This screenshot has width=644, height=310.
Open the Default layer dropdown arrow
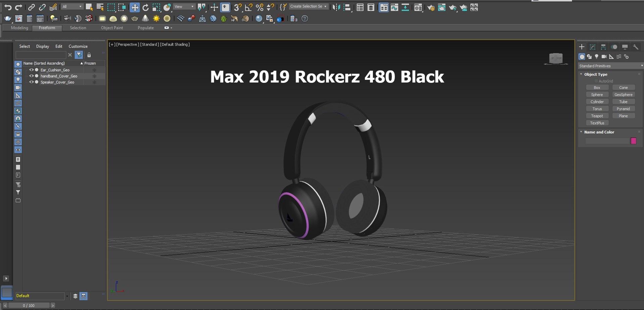[x=67, y=296]
